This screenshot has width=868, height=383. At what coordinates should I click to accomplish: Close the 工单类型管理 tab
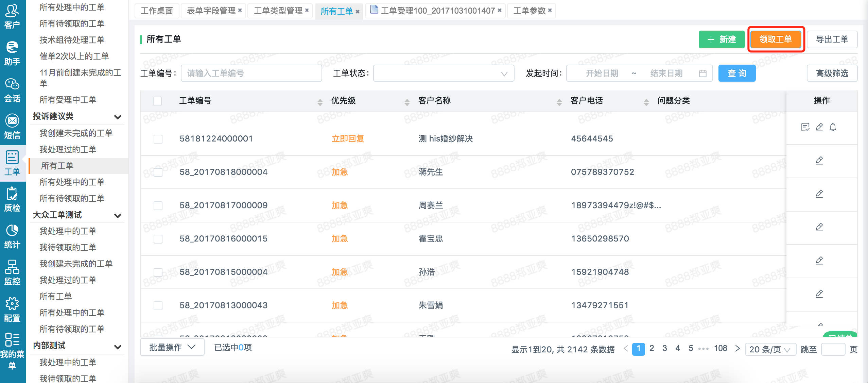click(x=307, y=11)
